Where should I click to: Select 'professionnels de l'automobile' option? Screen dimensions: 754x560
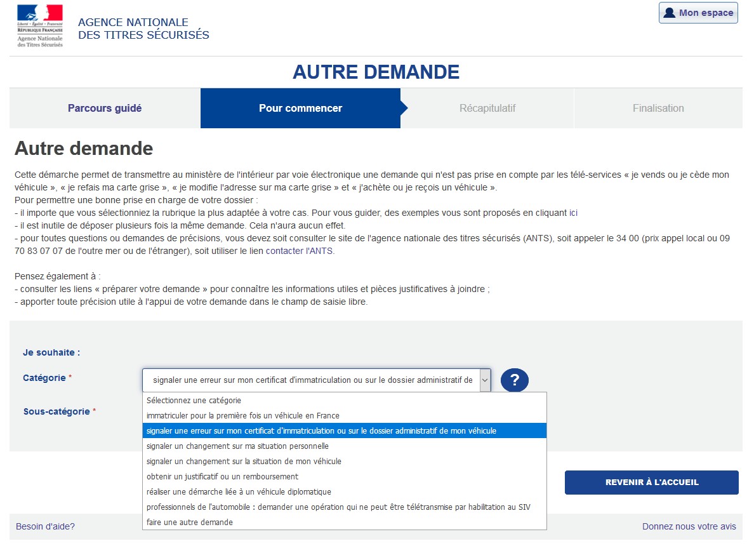tap(344, 507)
